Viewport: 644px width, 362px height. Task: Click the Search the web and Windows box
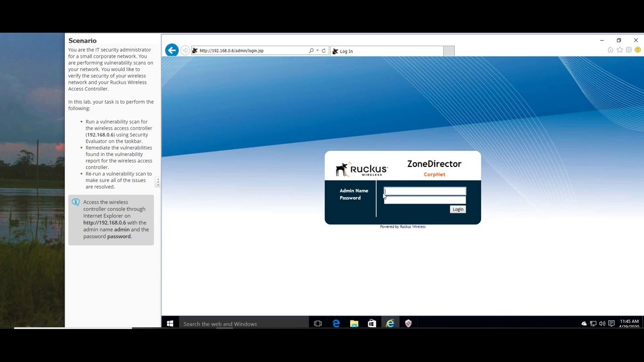pyautogui.click(x=244, y=324)
